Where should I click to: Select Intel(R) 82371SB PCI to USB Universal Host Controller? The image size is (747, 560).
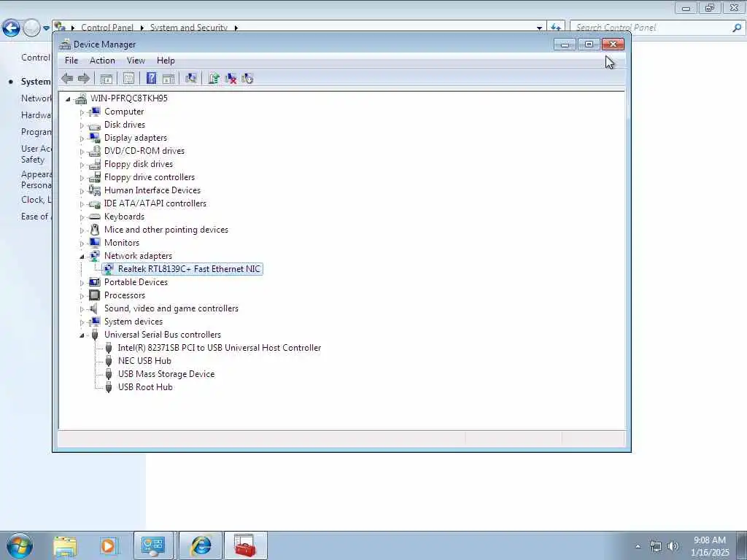tap(220, 348)
